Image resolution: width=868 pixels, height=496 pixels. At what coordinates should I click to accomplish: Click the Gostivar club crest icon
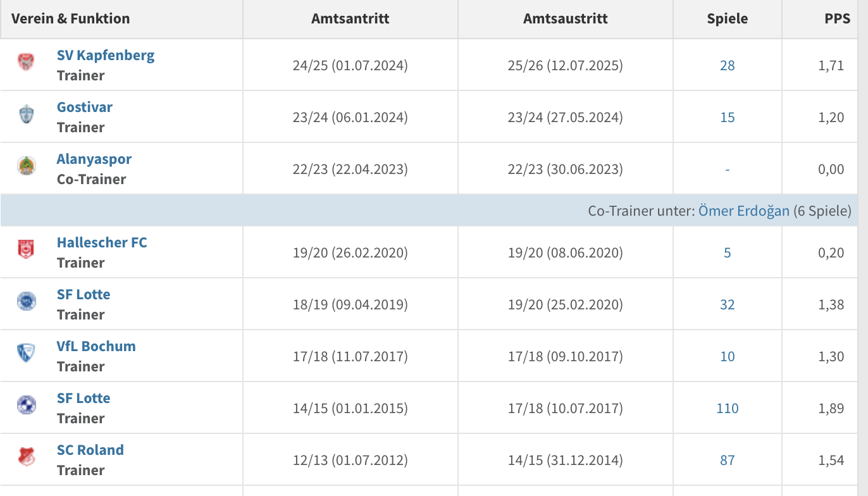[x=26, y=114]
